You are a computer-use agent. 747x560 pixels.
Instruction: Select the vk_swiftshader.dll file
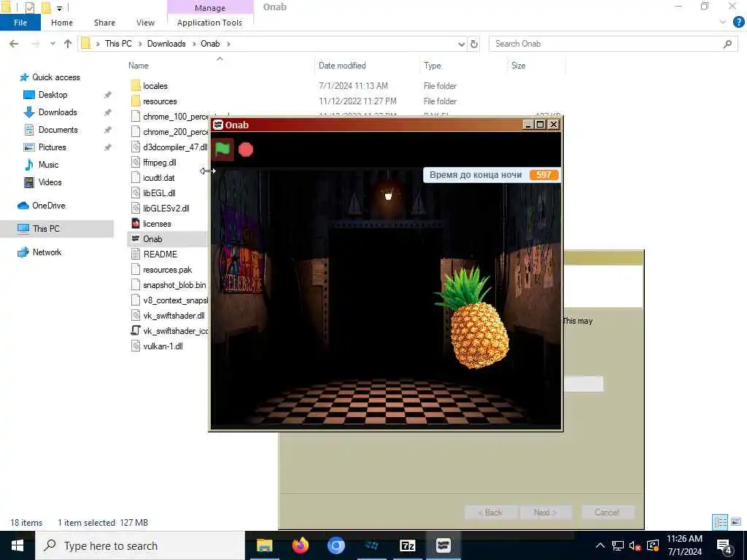[174, 315]
